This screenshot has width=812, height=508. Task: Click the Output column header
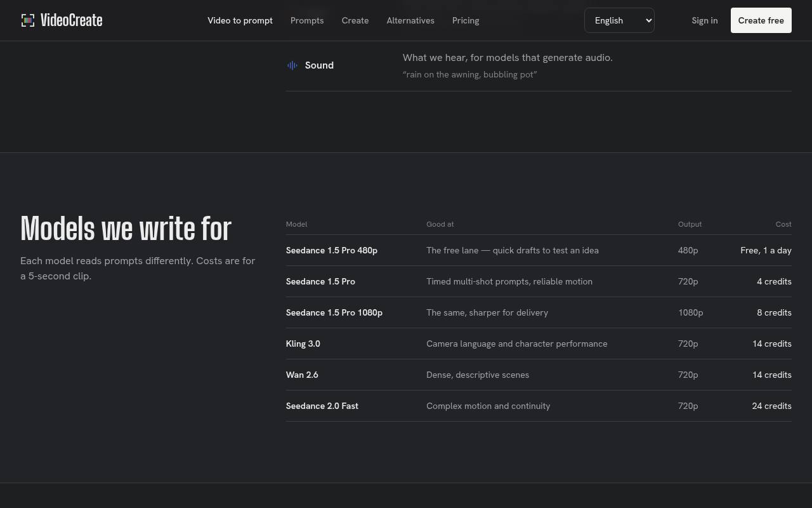point(690,224)
